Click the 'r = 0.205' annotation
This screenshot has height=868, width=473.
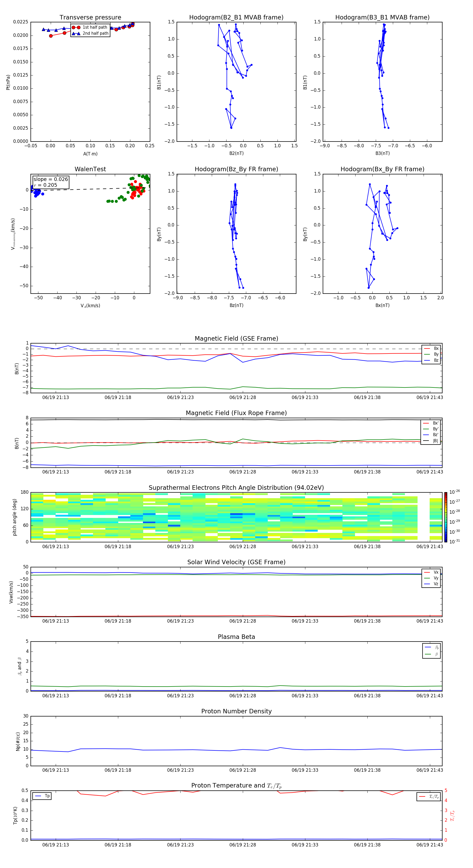click(45, 185)
